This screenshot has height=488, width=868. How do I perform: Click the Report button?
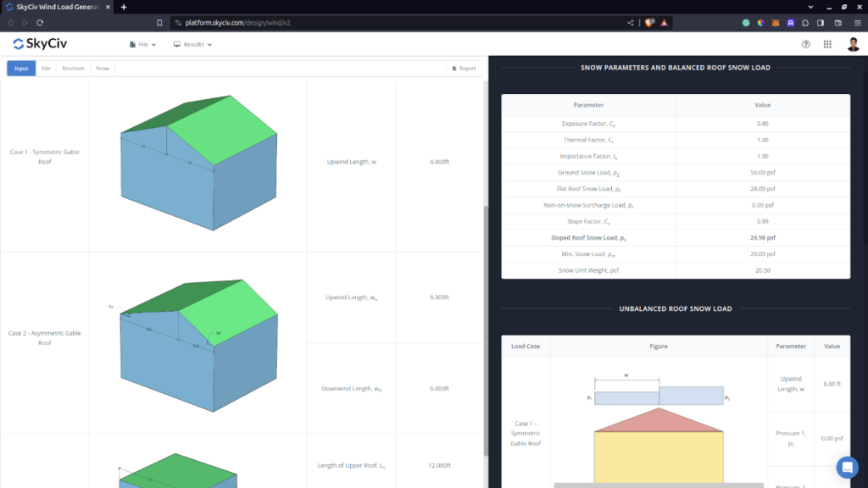click(465, 68)
